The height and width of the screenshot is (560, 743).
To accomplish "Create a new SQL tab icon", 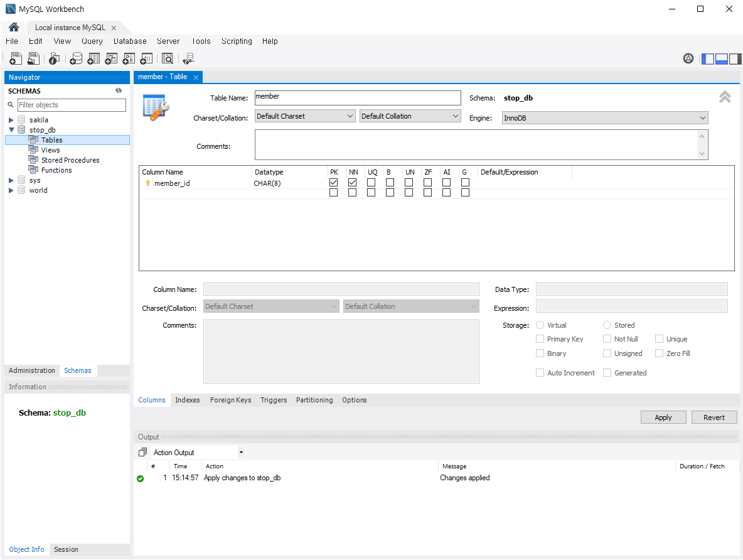I will tap(16, 58).
